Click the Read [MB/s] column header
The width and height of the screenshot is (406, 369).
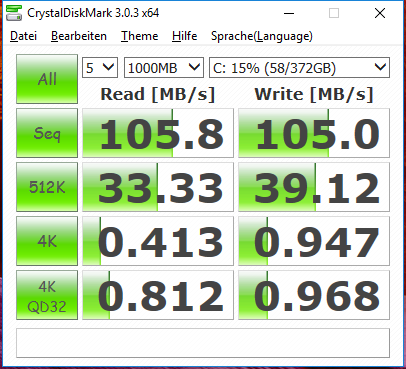[x=158, y=94]
